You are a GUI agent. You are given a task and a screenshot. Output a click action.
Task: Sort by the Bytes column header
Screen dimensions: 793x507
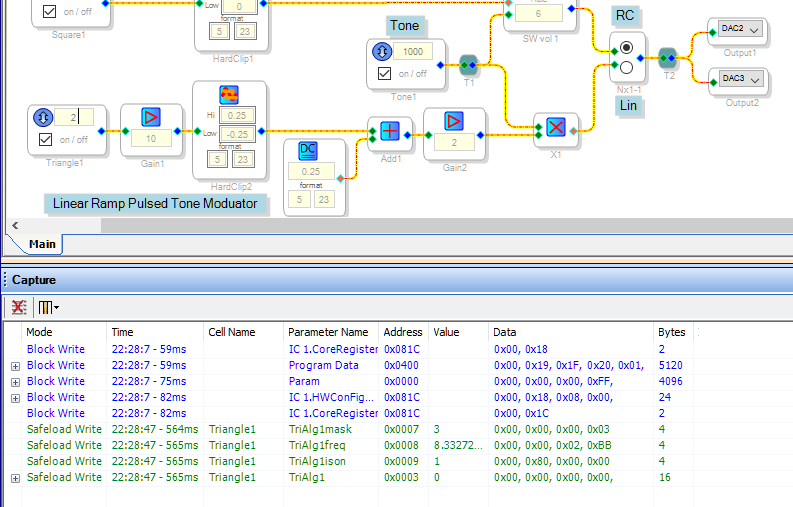point(672,332)
